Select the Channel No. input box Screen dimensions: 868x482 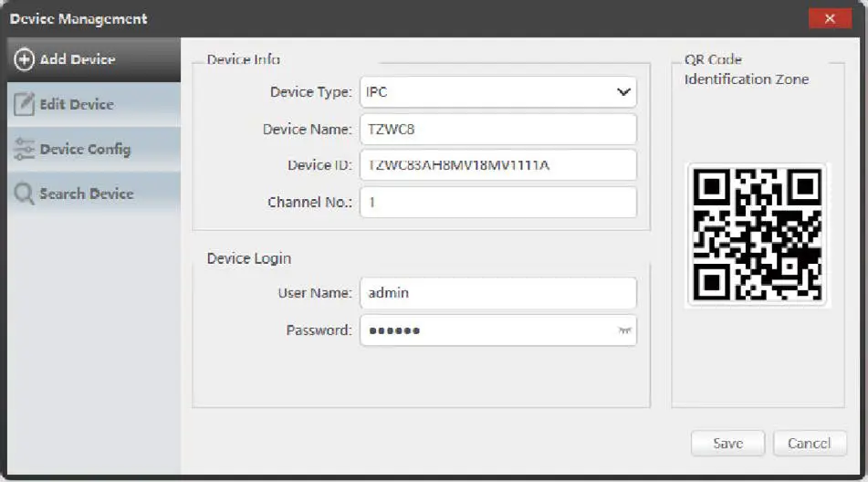pyautogui.click(x=497, y=203)
